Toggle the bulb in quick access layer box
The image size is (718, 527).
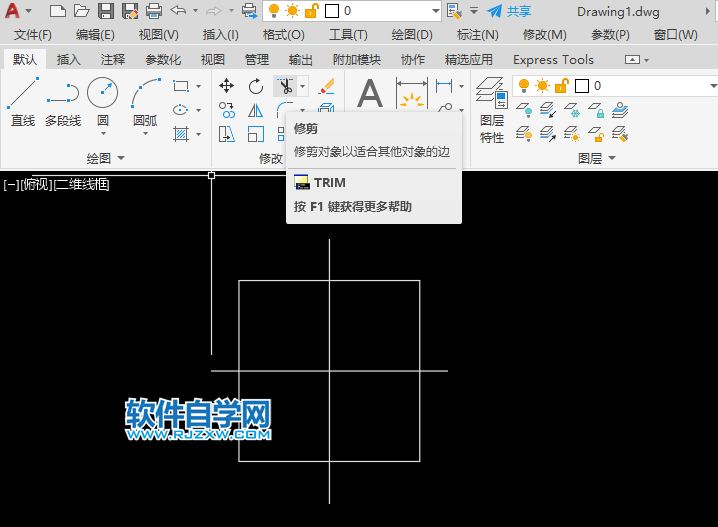[x=274, y=11]
